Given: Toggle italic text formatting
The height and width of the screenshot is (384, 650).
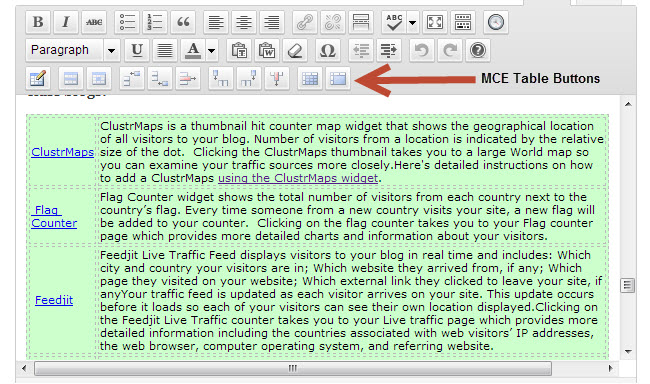Looking at the screenshot, I should coord(65,22).
